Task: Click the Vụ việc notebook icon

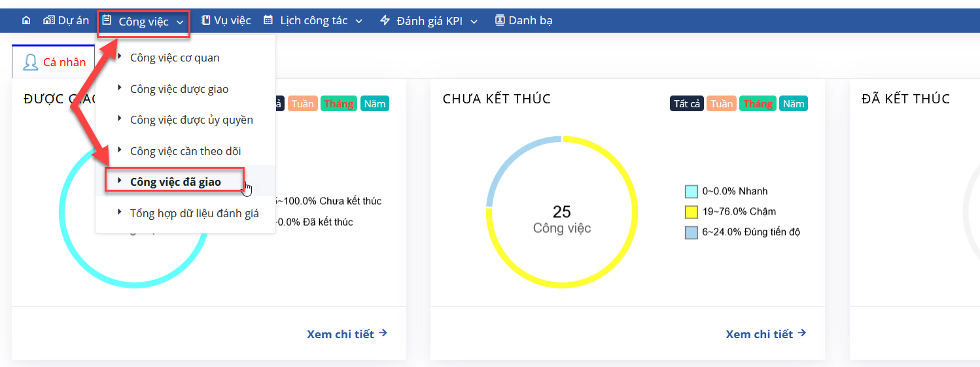Action: (x=205, y=20)
